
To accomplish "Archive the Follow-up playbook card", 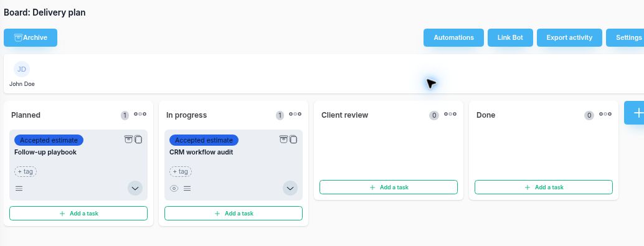I will click(128, 140).
